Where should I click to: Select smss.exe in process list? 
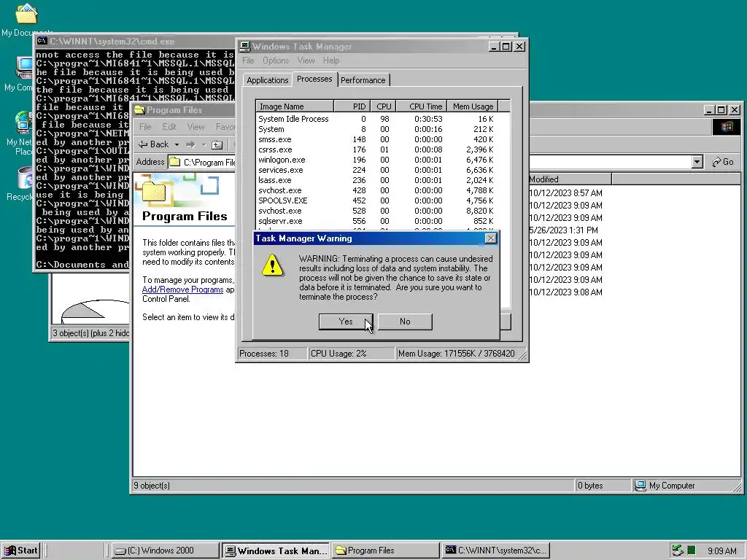(x=376, y=139)
